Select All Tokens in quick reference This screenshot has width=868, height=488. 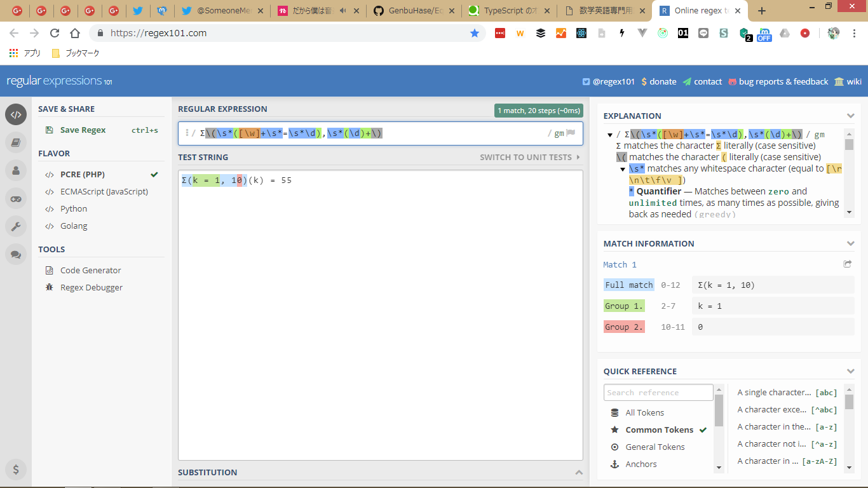click(644, 413)
